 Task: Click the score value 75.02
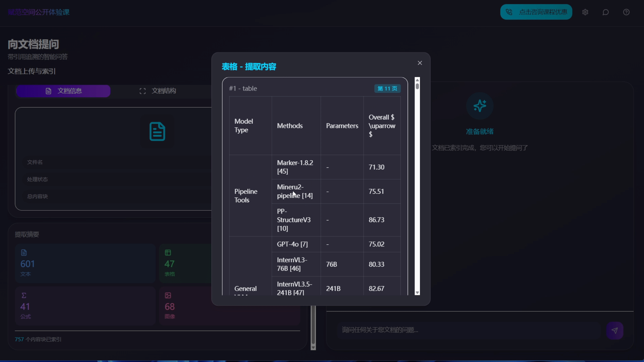click(x=376, y=244)
